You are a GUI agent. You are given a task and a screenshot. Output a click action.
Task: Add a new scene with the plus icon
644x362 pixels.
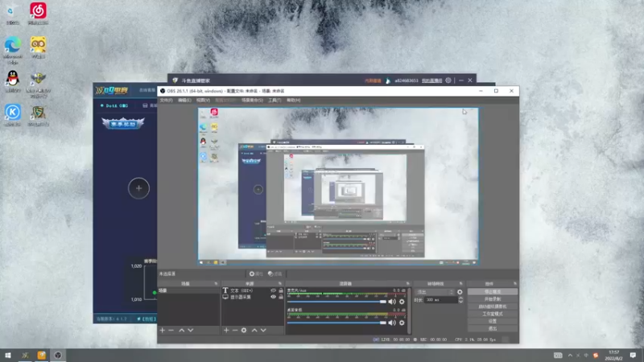163,330
